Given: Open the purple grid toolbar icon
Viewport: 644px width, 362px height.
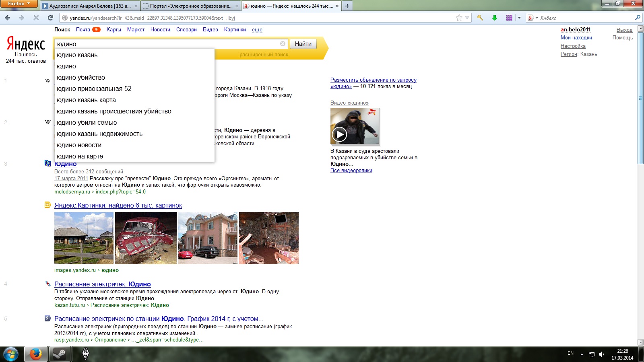Looking at the screenshot, I should (509, 18).
